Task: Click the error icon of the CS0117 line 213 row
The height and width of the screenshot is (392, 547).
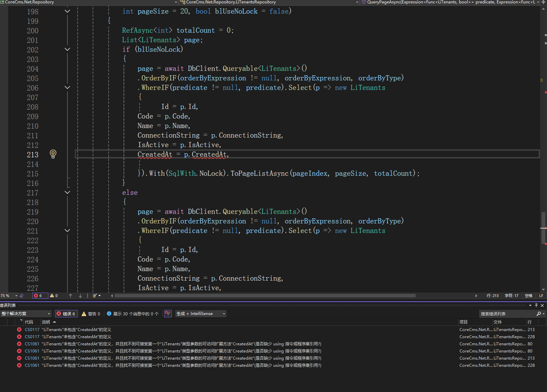Action: [19, 330]
